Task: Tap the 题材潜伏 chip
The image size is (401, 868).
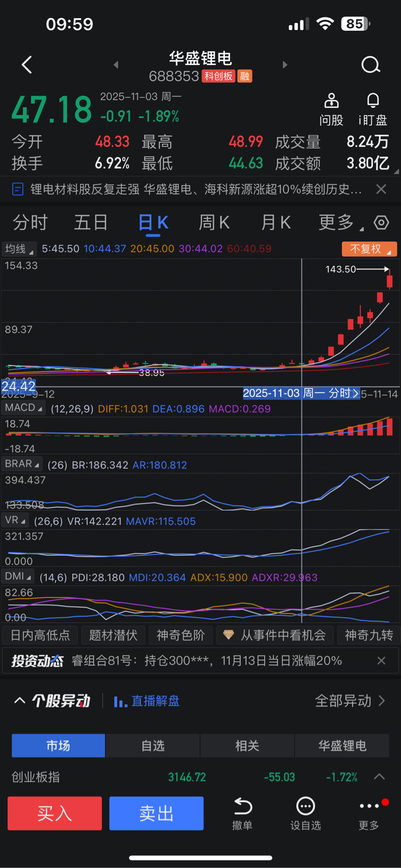Action: (113, 635)
